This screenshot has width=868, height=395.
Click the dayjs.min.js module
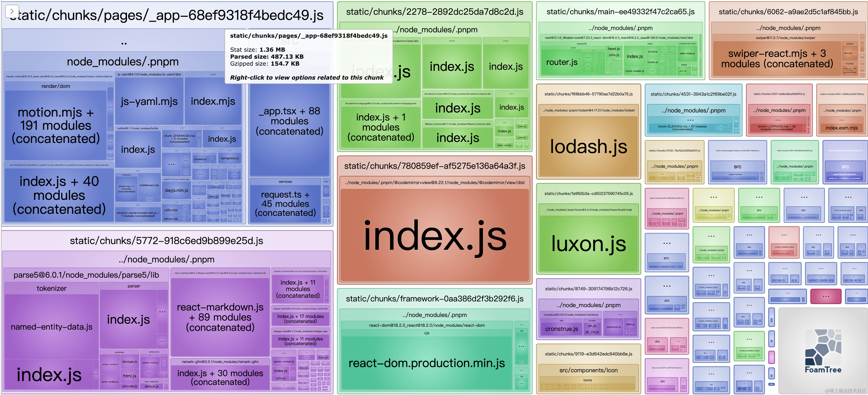[176, 190]
